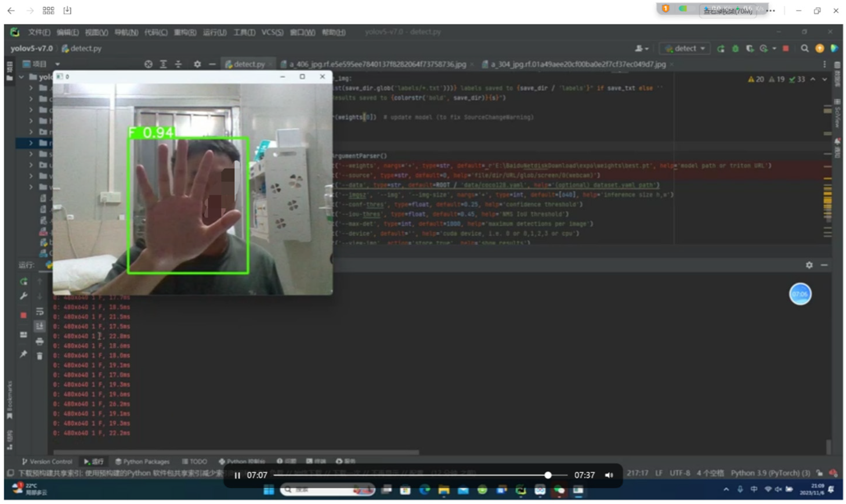Mute the video with speaker icon

[x=609, y=476]
